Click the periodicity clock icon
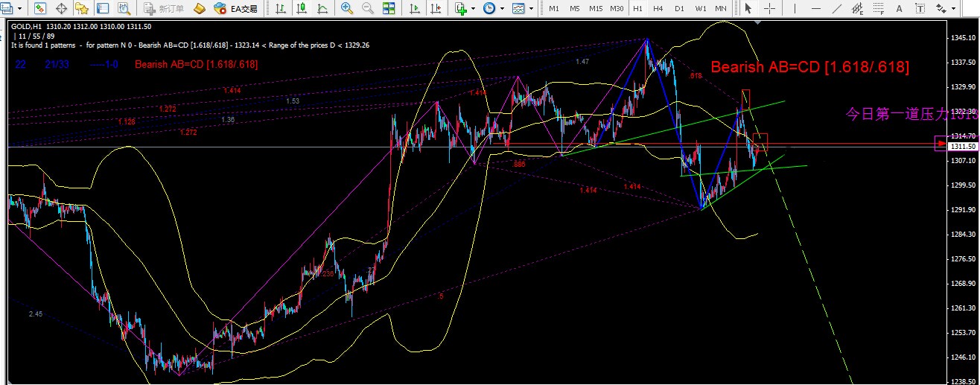 coord(489,9)
